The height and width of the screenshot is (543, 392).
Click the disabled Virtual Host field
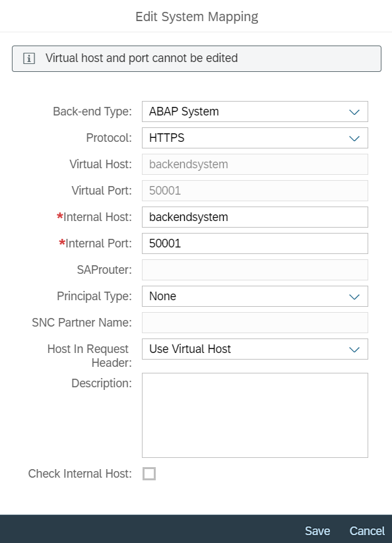pos(255,164)
